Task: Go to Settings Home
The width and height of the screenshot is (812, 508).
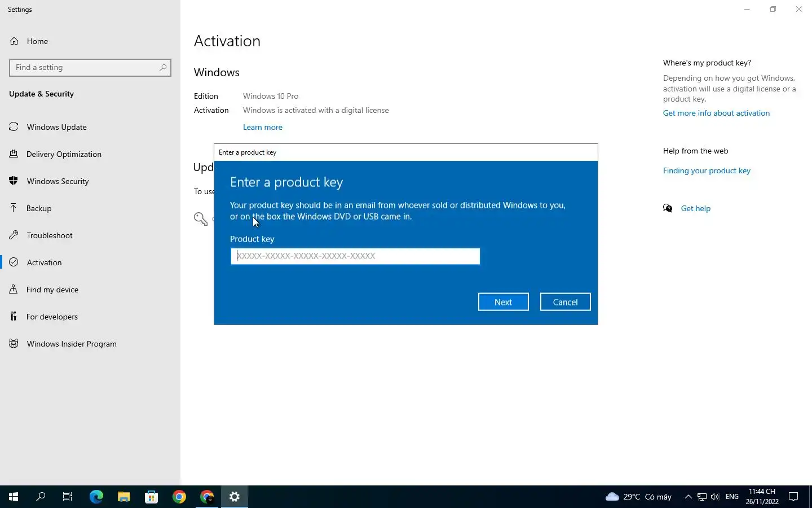Action: click(90, 41)
